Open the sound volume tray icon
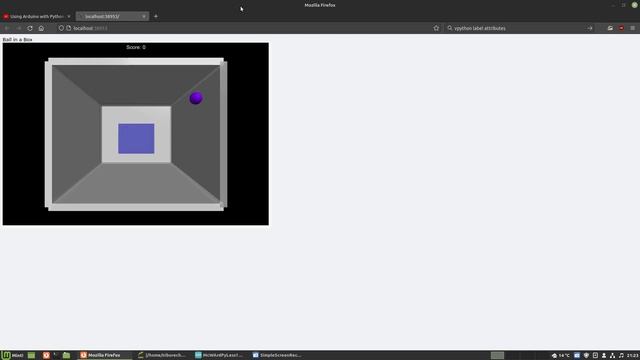 pos(621,355)
